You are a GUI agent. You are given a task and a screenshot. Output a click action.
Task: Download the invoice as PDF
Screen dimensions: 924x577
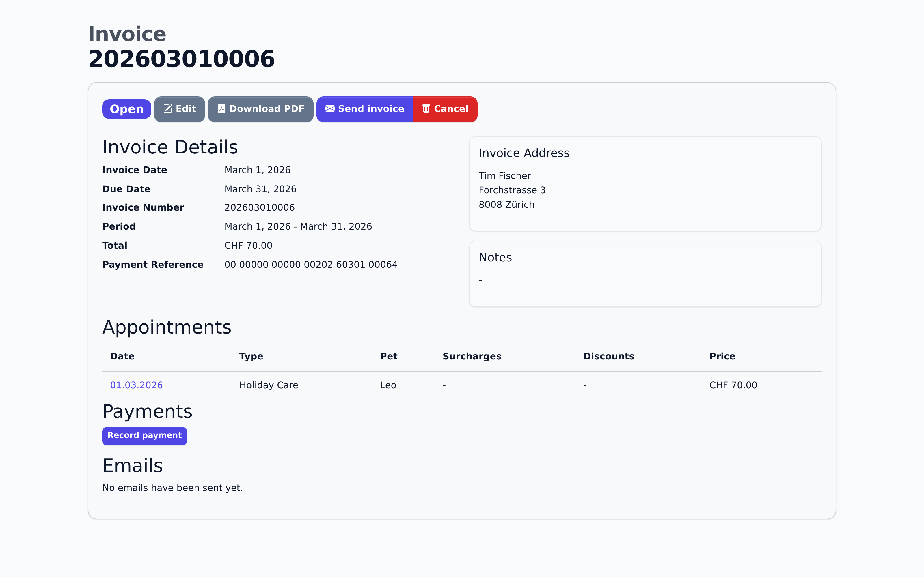260,109
